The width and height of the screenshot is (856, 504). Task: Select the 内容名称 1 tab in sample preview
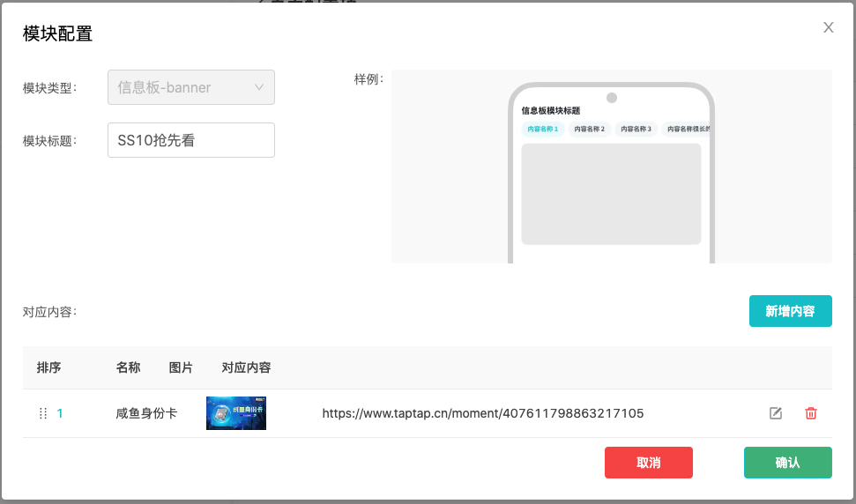[x=543, y=130]
